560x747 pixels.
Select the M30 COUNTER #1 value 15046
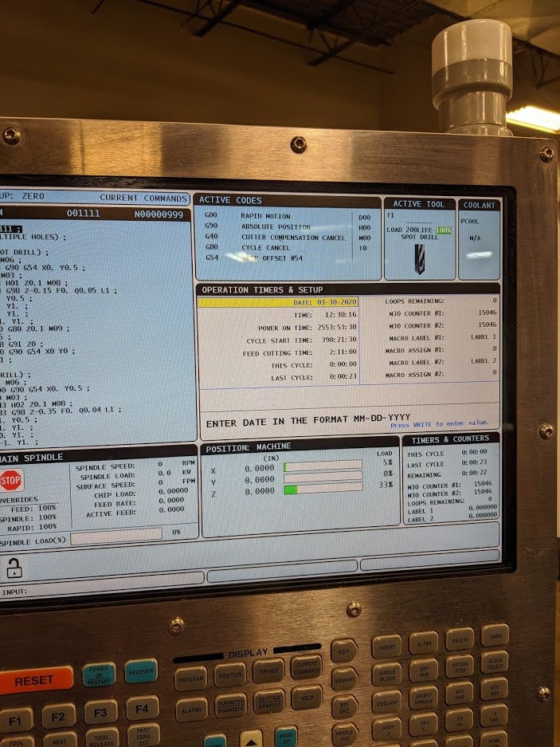488,313
